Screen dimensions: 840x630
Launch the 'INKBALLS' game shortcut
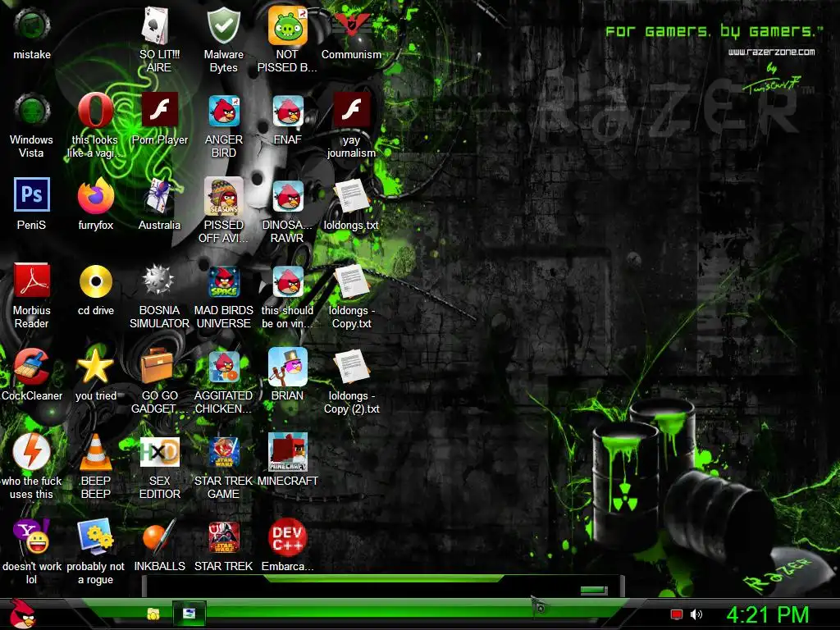click(x=159, y=545)
